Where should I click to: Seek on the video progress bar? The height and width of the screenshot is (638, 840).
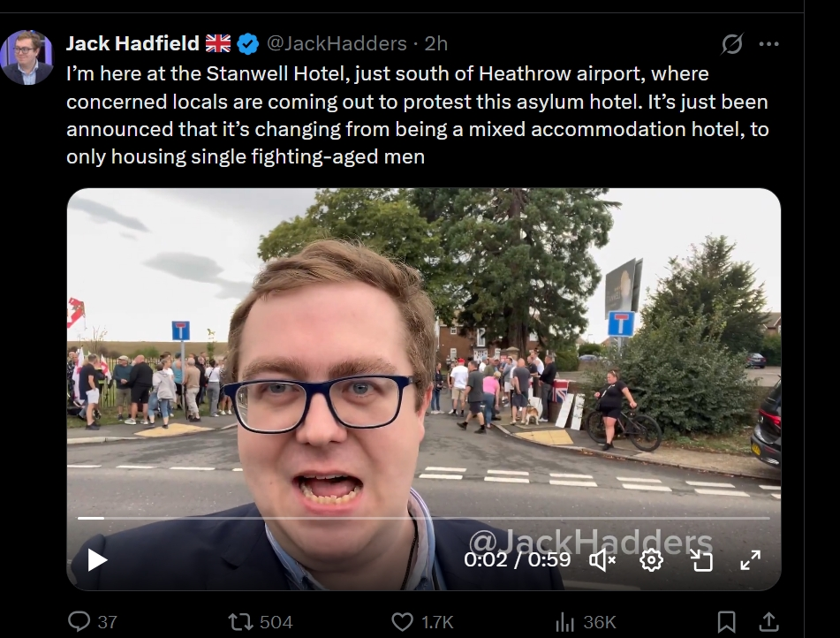(x=424, y=518)
